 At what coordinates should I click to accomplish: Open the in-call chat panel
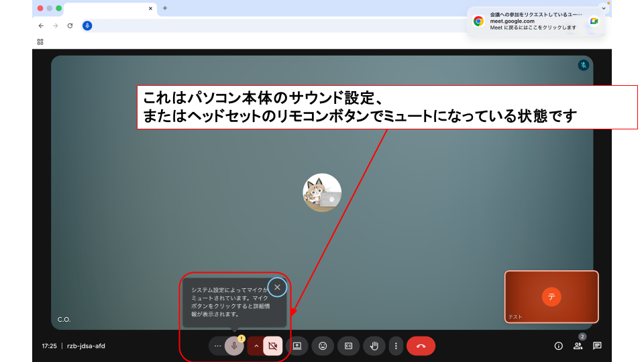(597, 346)
